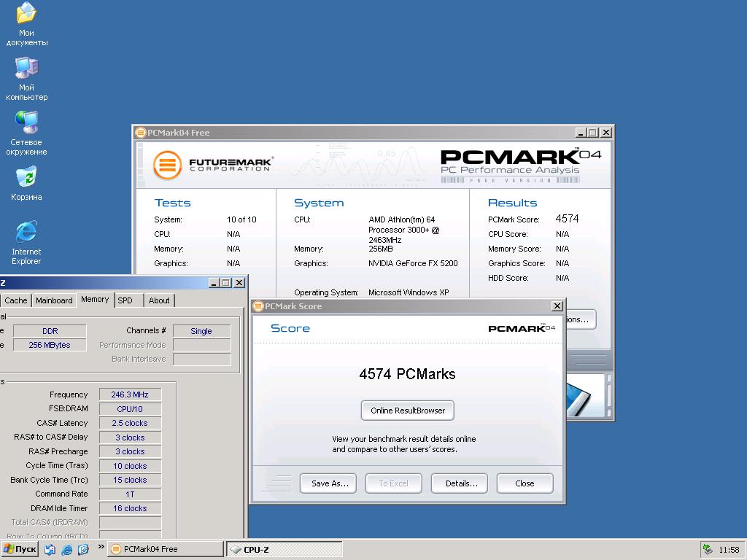Open the Пуск start menu
The width and height of the screenshot is (747, 560).
point(20,549)
